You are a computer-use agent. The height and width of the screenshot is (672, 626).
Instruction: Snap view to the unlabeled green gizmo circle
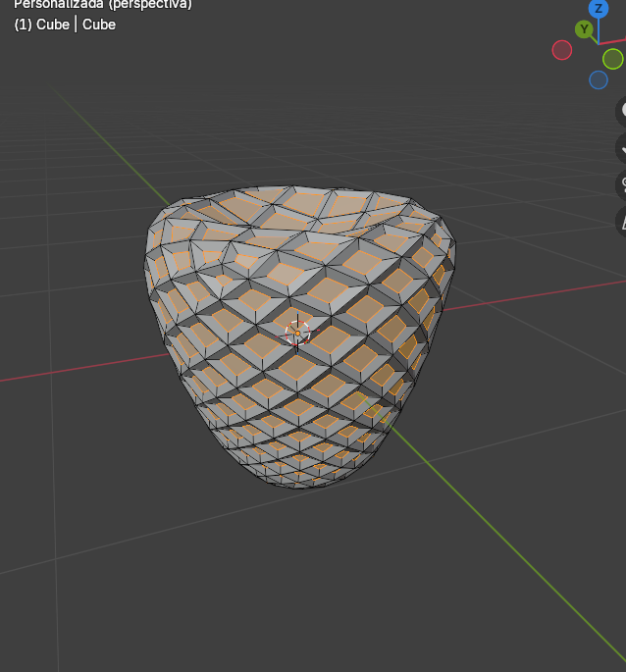[612, 59]
